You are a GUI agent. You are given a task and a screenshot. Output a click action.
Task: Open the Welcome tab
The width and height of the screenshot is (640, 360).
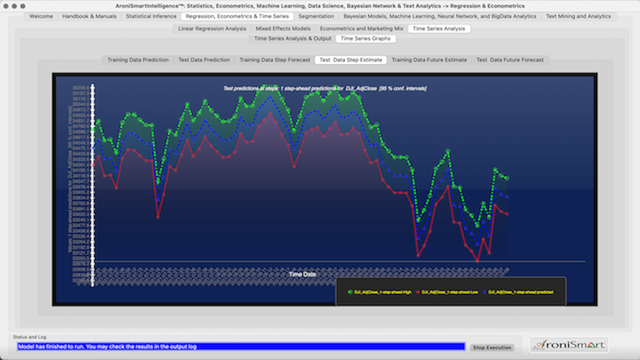(41, 16)
